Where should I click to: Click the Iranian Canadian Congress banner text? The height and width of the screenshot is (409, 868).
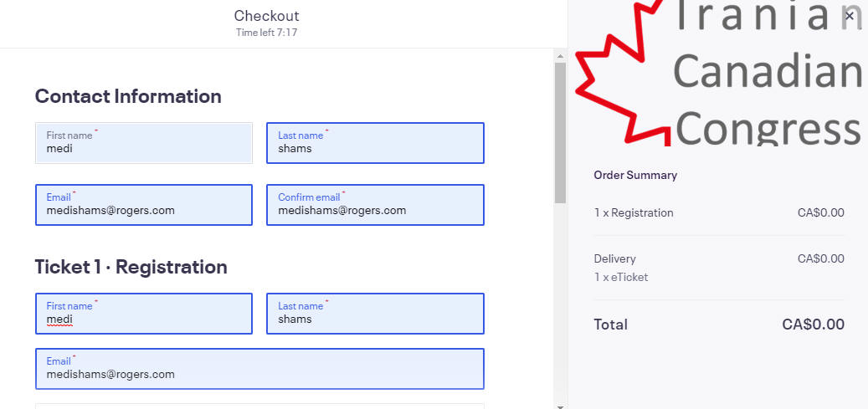click(768, 72)
